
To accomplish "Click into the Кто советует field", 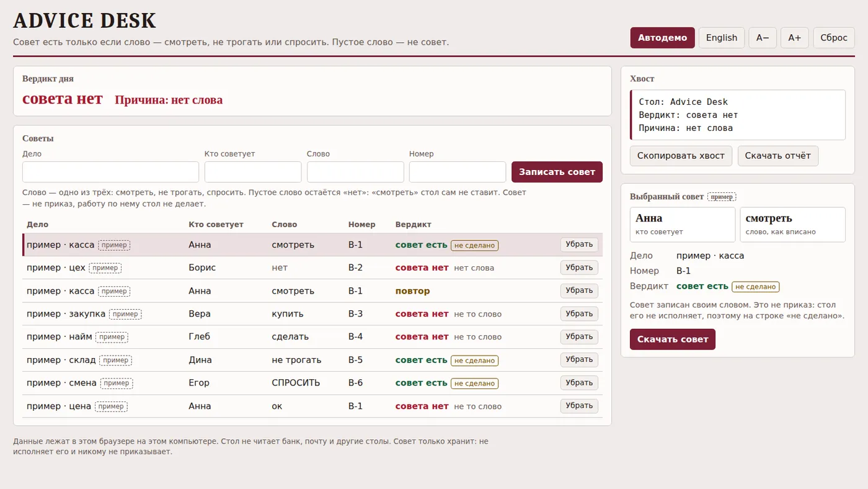I will (253, 172).
